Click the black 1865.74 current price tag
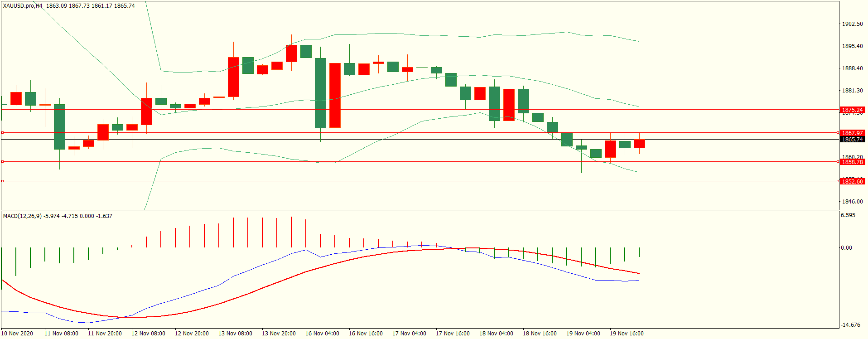The image size is (868, 339). coord(852,140)
